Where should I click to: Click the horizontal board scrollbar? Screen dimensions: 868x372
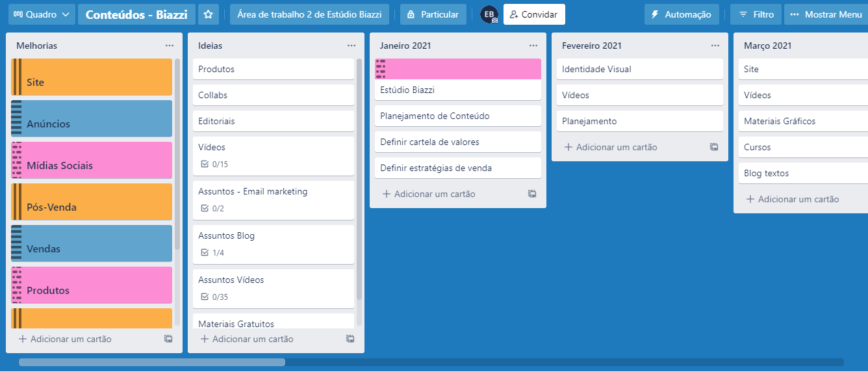152,362
